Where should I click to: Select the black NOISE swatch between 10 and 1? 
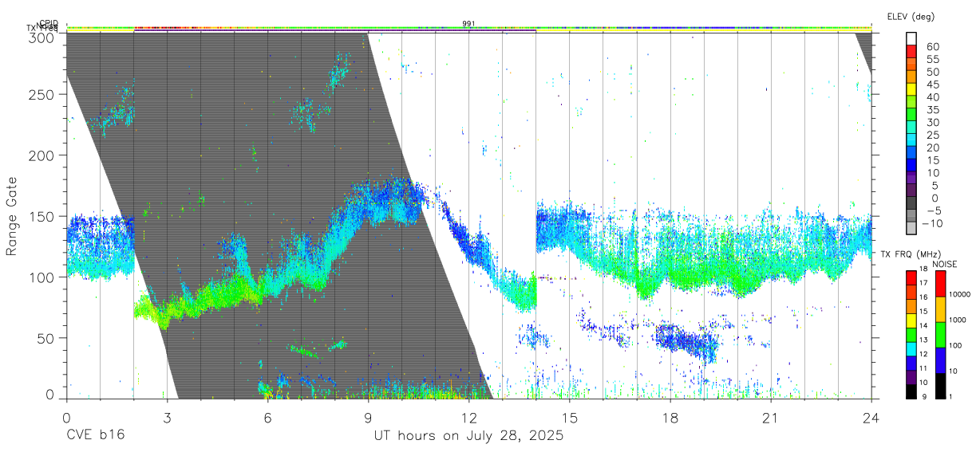[x=940, y=384]
